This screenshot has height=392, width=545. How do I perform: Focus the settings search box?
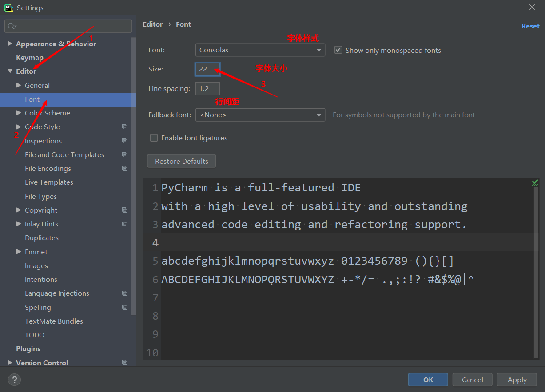tap(68, 26)
